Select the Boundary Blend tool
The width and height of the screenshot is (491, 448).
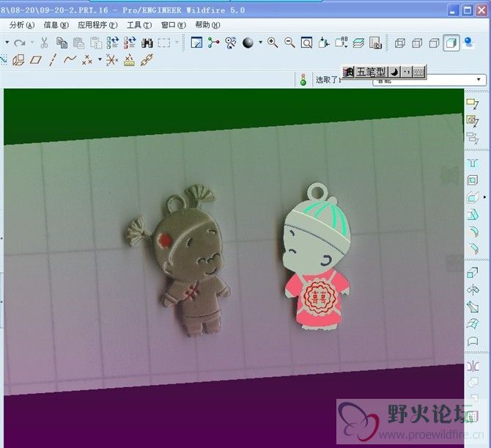point(473,323)
